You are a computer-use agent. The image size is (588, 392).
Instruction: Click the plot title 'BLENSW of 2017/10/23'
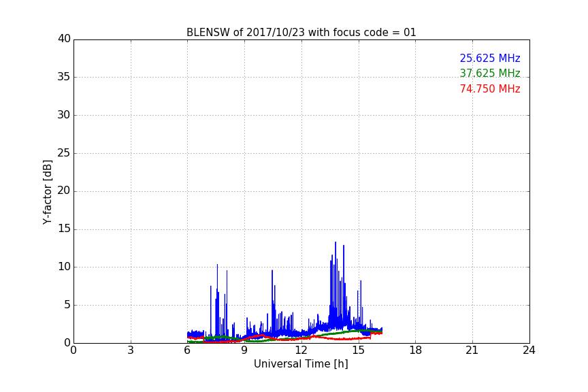301,33
